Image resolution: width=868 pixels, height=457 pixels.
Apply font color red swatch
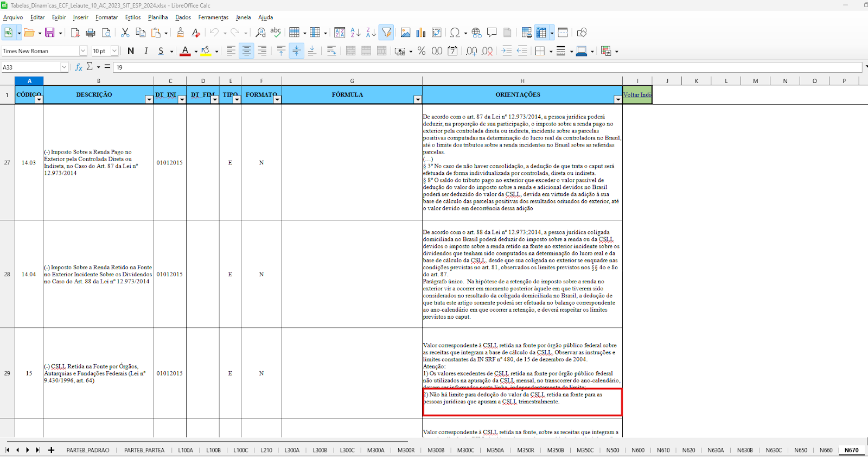[x=185, y=51]
